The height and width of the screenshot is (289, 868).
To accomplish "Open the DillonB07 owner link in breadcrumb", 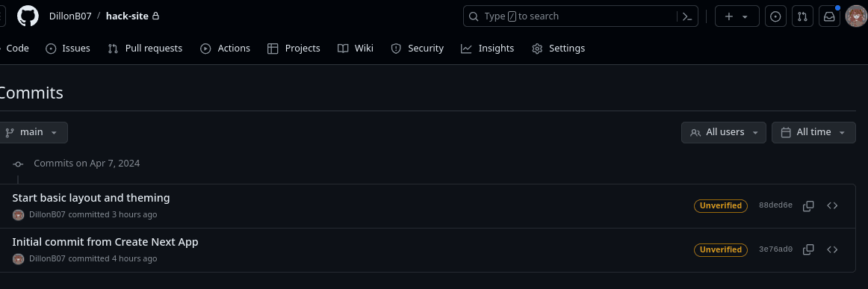I will click(x=70, y=16).
